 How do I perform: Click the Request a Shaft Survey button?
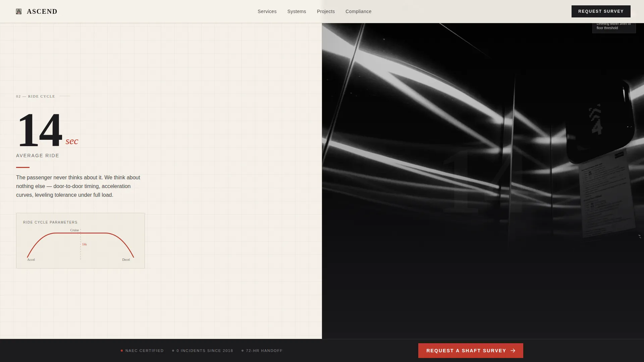[471, 351]
